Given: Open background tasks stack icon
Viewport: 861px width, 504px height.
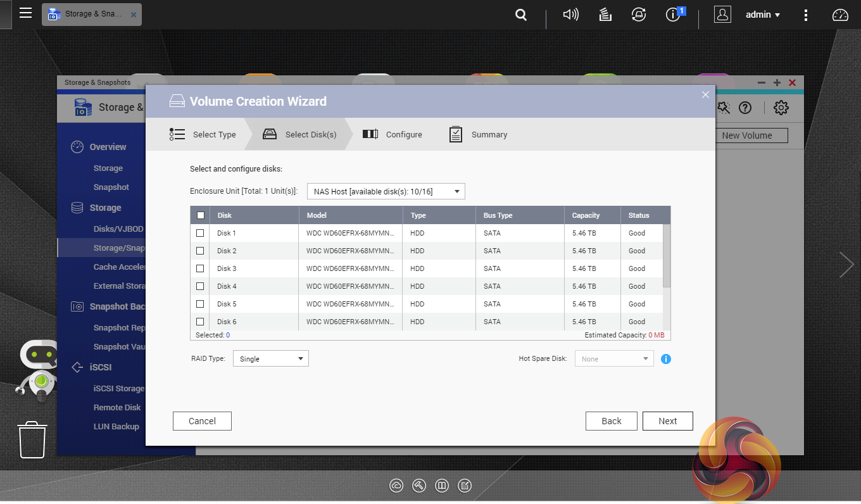Looking at the screenshot, I should tap(605, 15).
